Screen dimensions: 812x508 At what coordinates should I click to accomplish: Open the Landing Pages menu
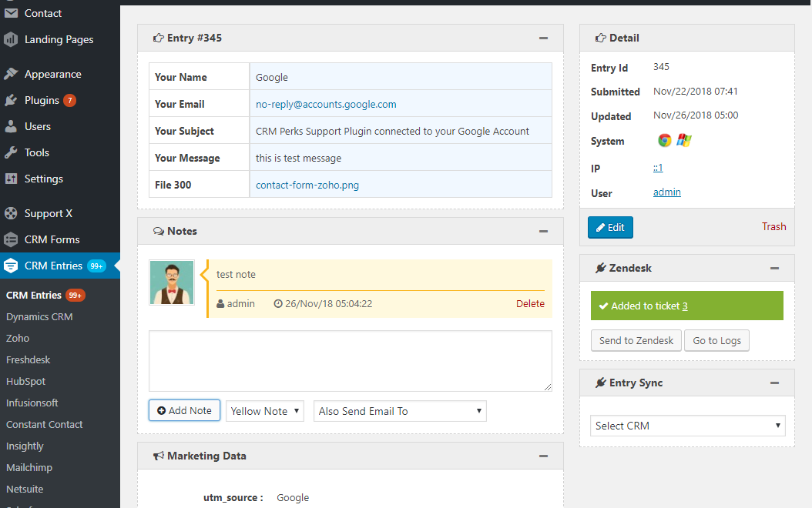(59, 39)
